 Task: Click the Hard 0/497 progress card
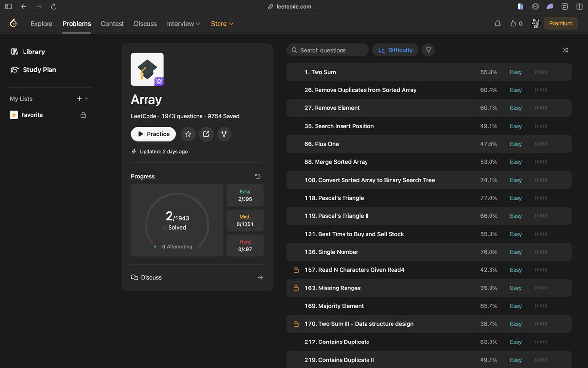(245, 245)
